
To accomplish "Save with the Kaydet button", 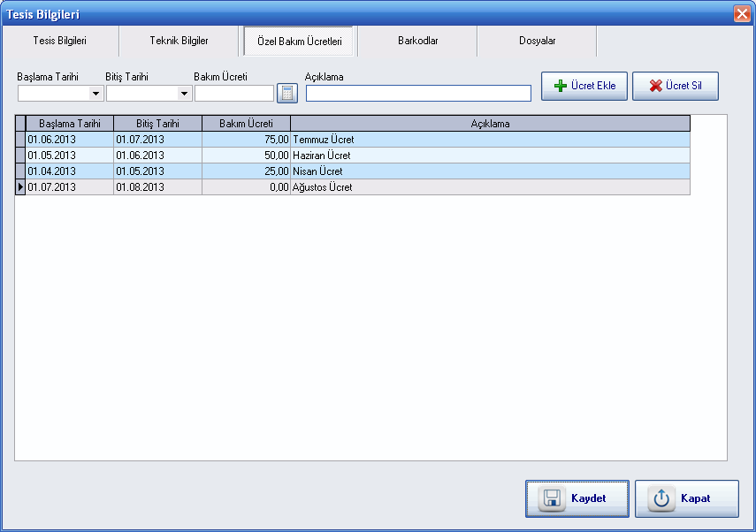I will click(x=577, y=498).
